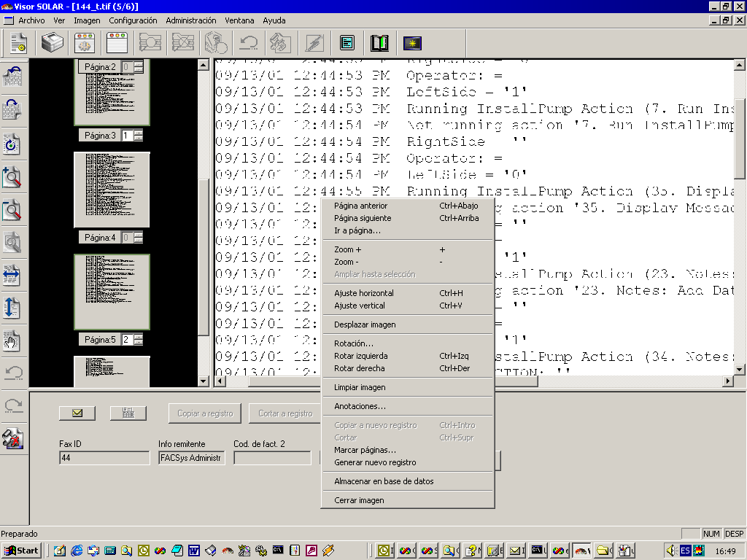Click the Internet Explorer taskbar icon

click(76, 551)
